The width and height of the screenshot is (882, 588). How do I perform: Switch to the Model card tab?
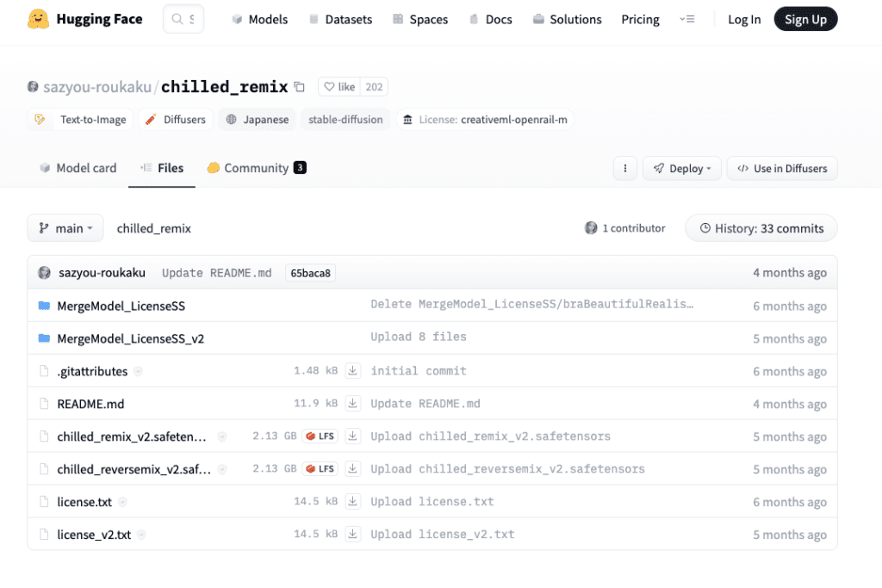click(x=78, y=169)
